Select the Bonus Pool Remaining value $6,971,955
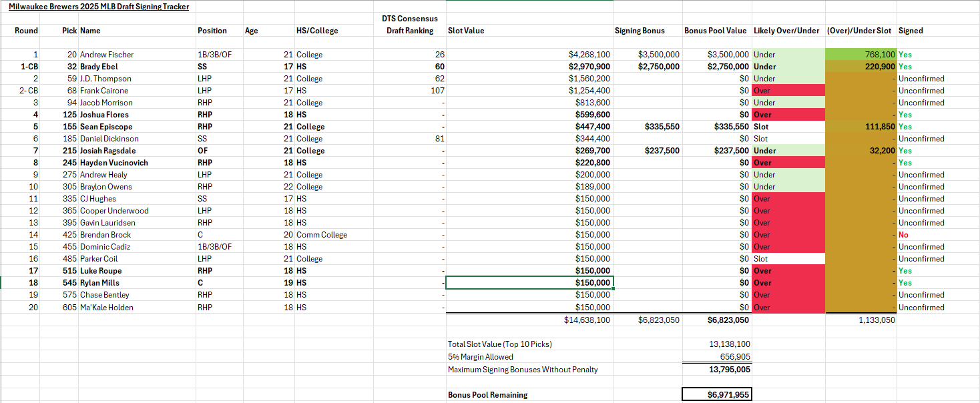The height and width of the screenshot is (403, 980). click(716, 395)
